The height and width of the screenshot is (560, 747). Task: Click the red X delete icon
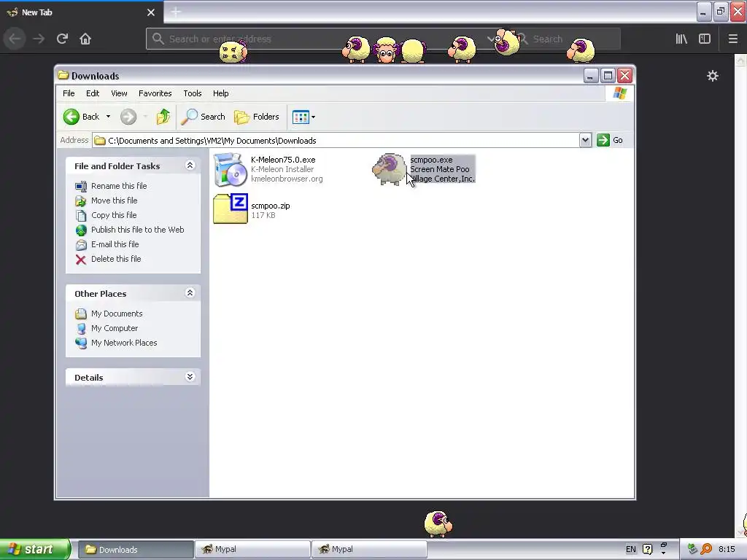click(81, 259)
